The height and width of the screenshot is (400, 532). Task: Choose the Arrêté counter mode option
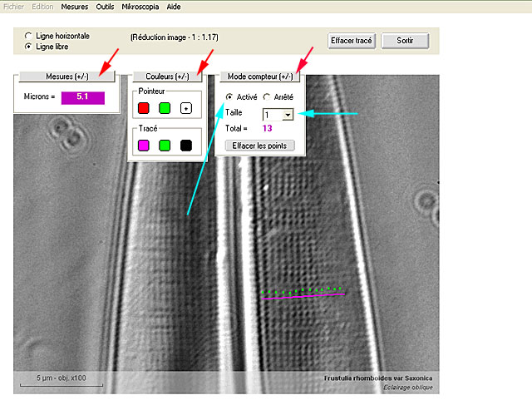coord(267,97)
